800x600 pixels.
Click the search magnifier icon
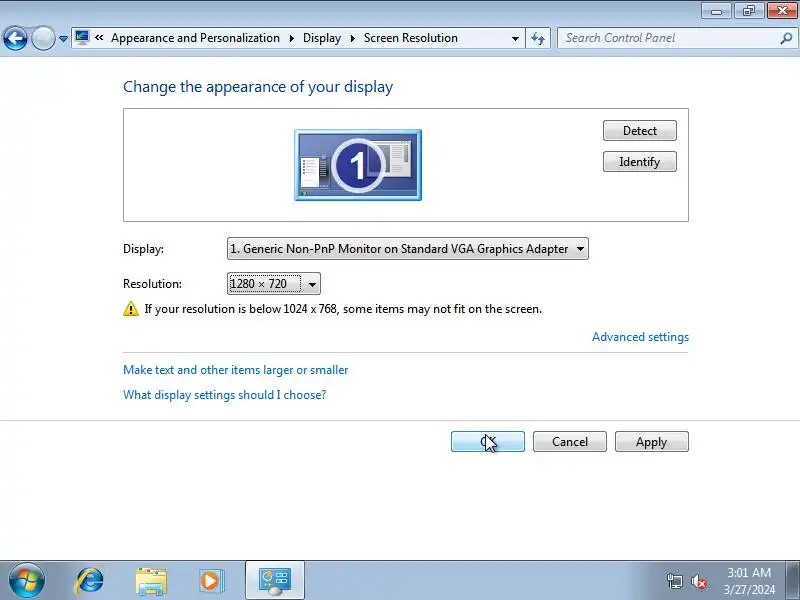click(786, 38)
